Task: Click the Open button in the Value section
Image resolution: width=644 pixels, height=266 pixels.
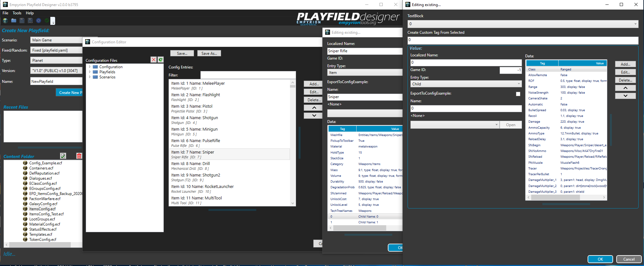Action: point(510,125)
